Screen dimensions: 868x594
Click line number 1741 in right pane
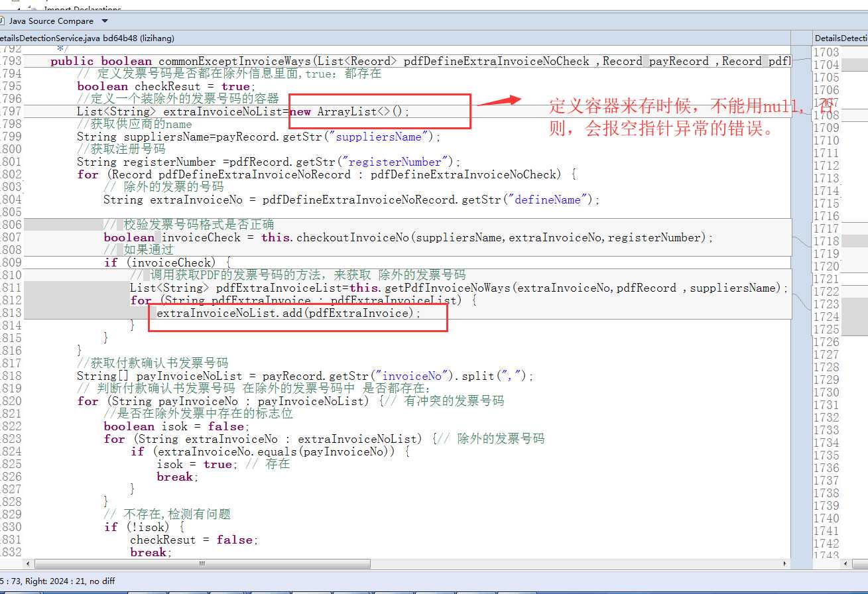[826, 531]
